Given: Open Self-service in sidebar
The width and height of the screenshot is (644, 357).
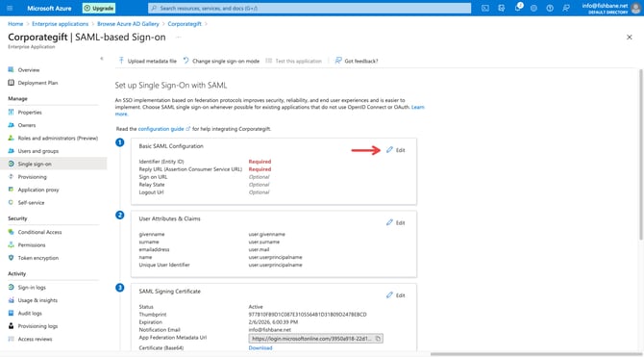Looking at the screenshot, I should [x=31, y=203].
